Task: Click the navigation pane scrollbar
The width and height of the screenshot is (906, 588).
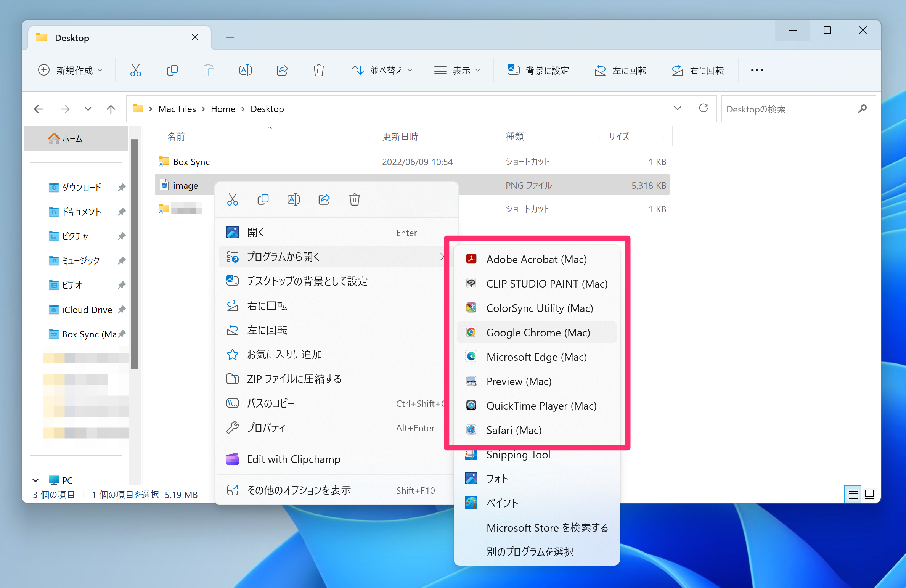Action: tap(135, 254)
